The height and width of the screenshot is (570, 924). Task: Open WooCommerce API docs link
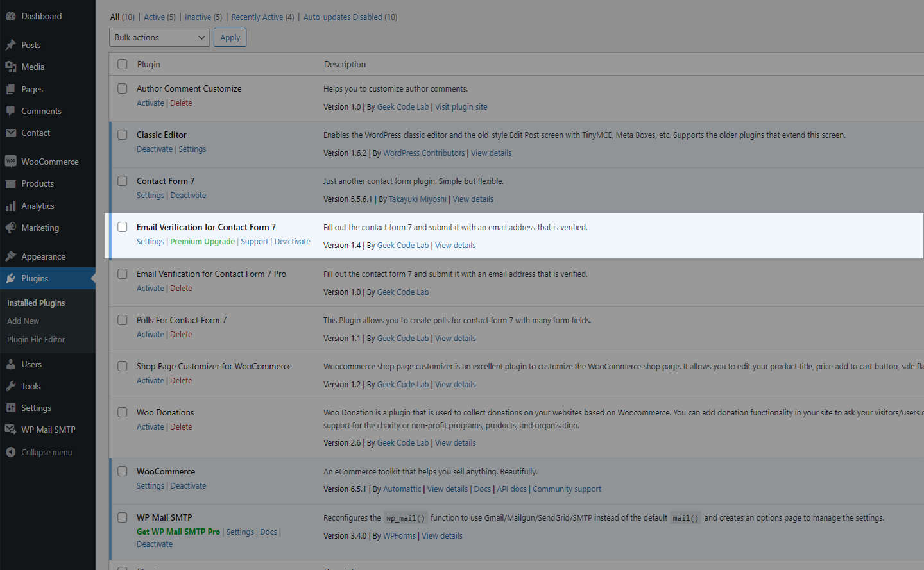pyautogui.click(x=511, y=489)
